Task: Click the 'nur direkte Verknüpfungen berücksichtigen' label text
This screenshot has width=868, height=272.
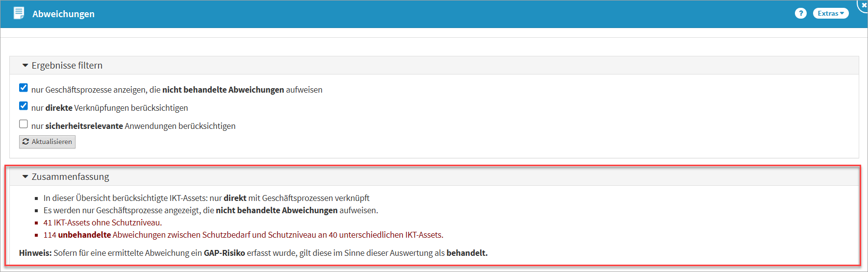Action: 109,108
